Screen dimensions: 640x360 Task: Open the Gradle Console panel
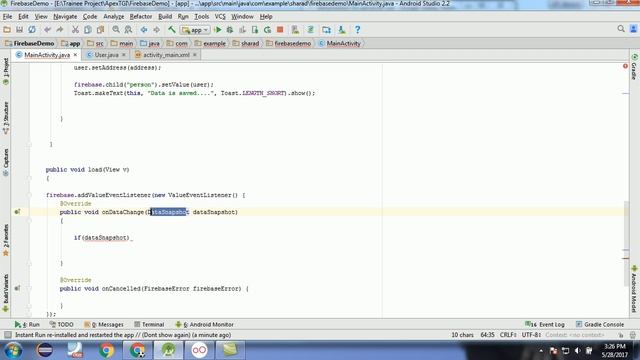(600, 324)
